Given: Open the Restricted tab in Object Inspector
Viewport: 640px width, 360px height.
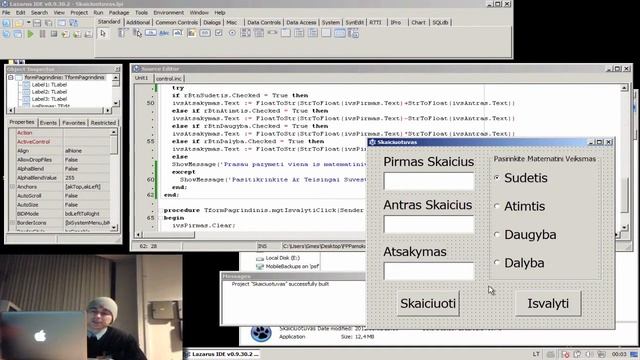Looking at the screenshot, I should 103,122.
